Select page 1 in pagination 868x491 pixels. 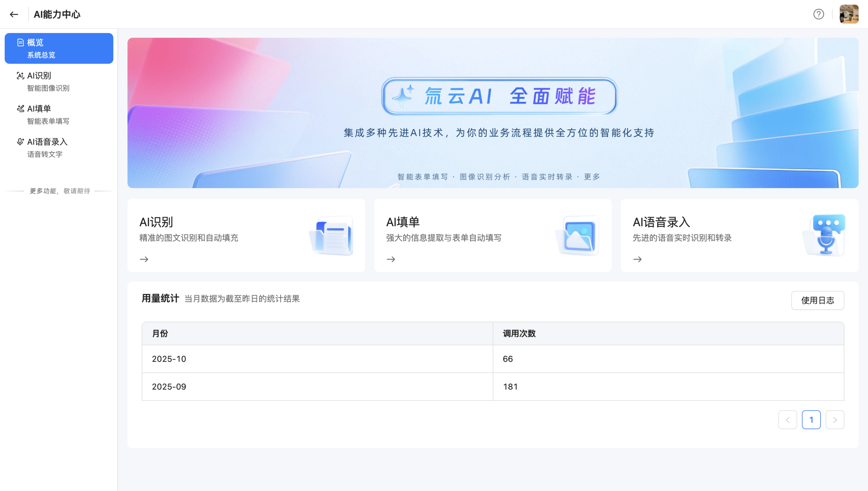coord(811,420)
